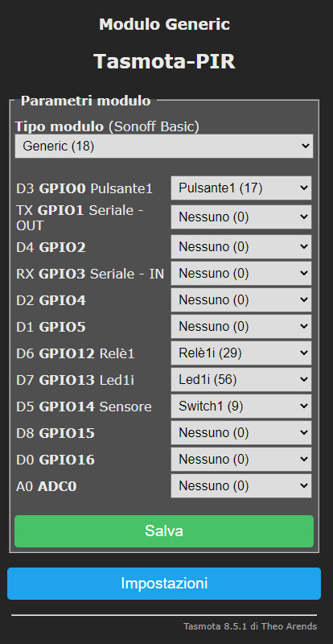Expand the D8 GPIO15 dropdown

[241, 432]
